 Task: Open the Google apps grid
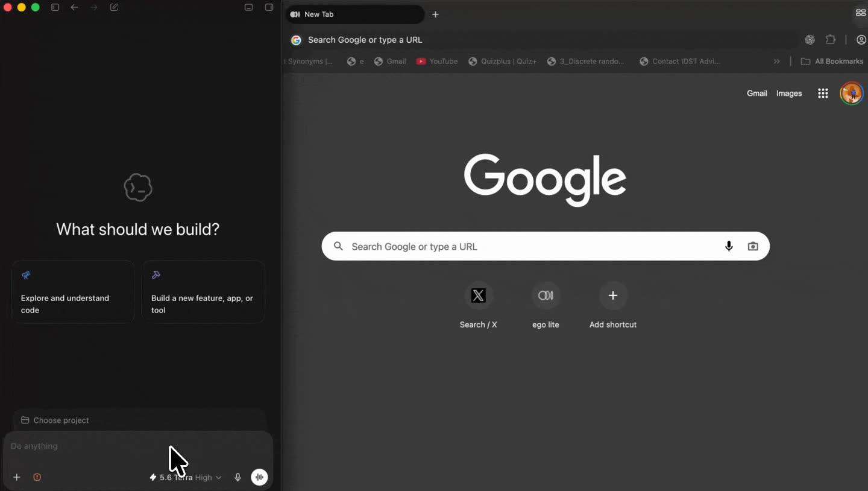click(x=823, y=93)
